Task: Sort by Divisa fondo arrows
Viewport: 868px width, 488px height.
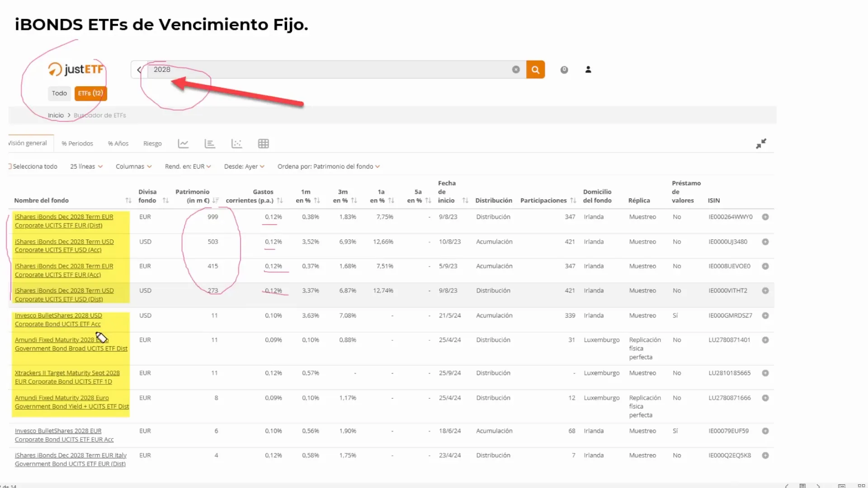Action: point(165,201)
